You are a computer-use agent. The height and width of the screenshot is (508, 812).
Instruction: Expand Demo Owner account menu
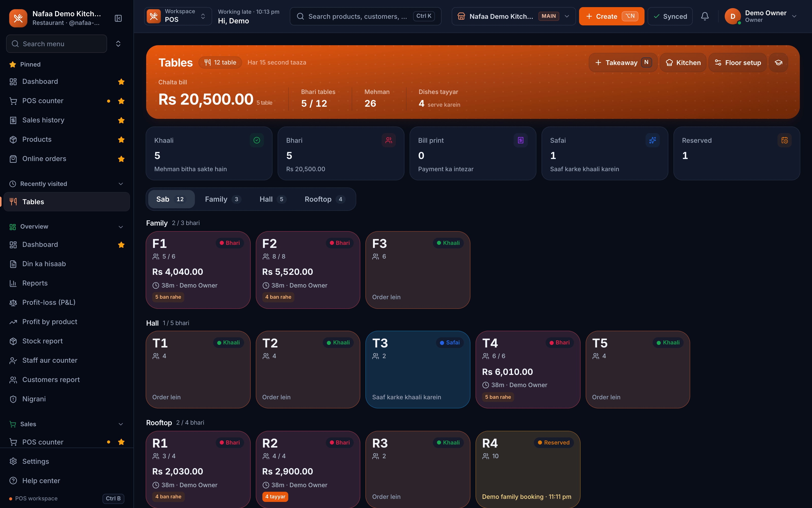(761, 16)
